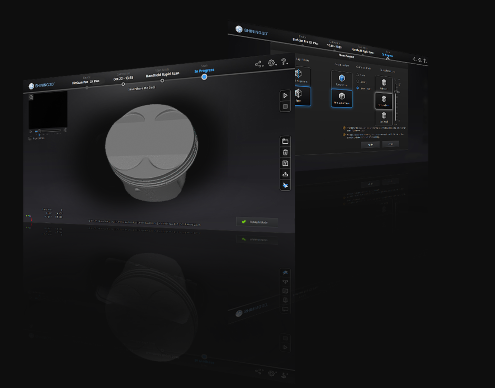Choose the selected third radio option in dialog
This screenshot has height=388, width=495.
(x=358, y=88)
